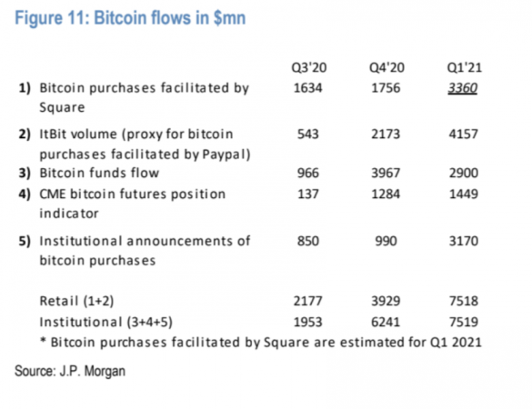Click the 7518 Retail Q1'21 total

pyautogui.click(x=464, y=301)
